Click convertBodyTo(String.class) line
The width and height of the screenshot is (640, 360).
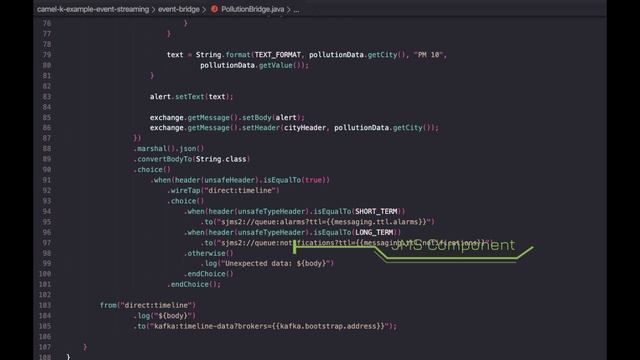[191, 159]
